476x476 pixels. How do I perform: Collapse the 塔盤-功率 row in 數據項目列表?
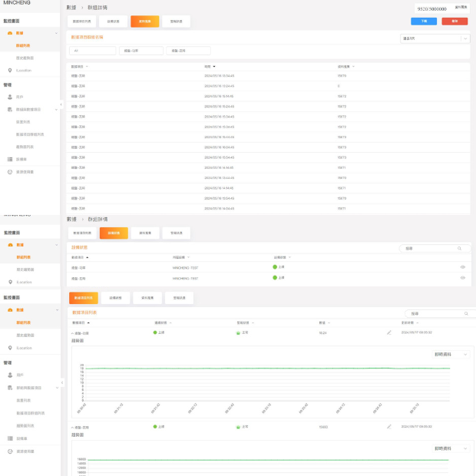click(72, 333)
